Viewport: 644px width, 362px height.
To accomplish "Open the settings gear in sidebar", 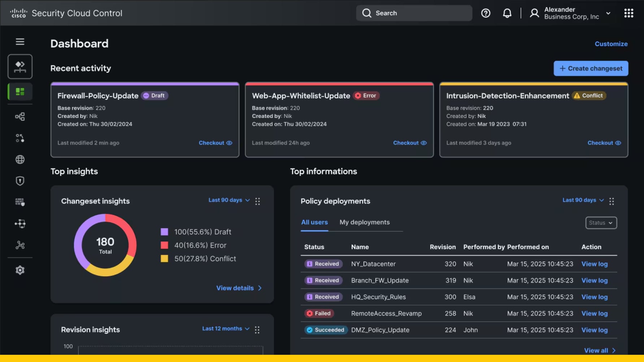I will (20, 270).
